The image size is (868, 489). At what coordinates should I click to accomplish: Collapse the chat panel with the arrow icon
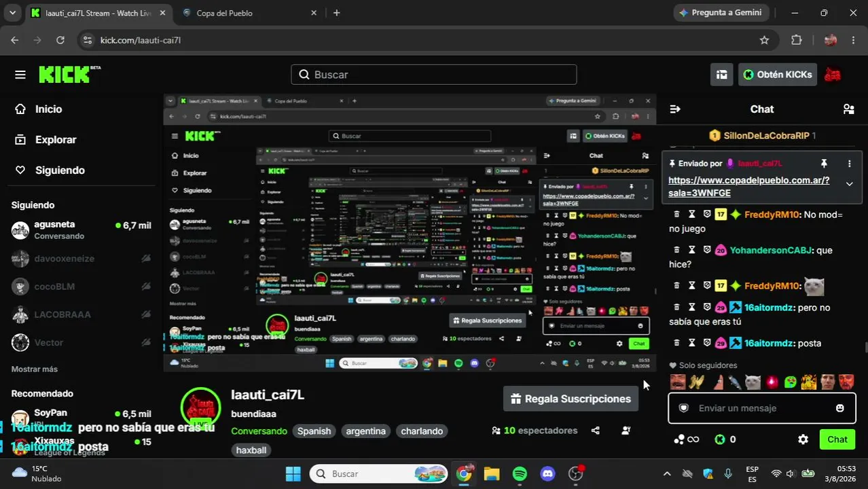675,109
